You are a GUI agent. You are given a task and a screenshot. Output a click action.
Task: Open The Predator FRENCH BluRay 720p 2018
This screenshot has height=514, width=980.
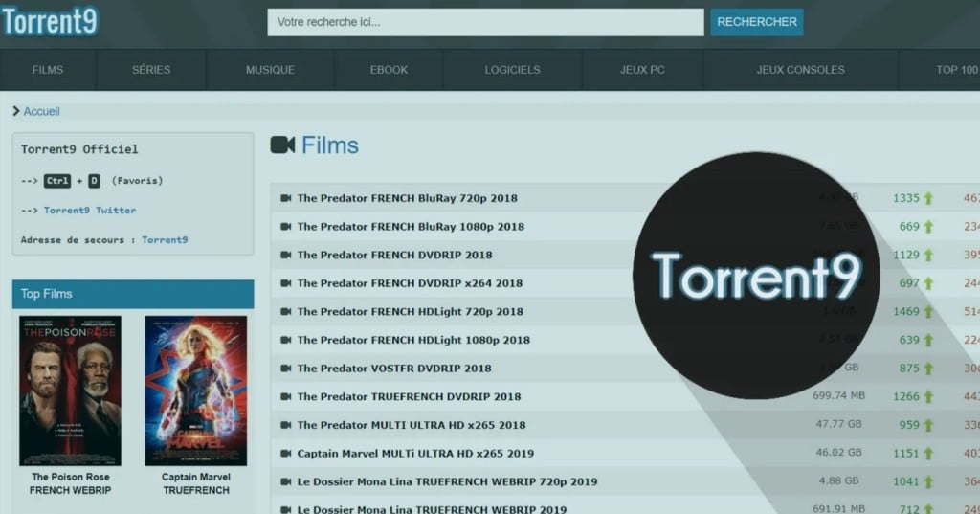(x=408, y=198)
